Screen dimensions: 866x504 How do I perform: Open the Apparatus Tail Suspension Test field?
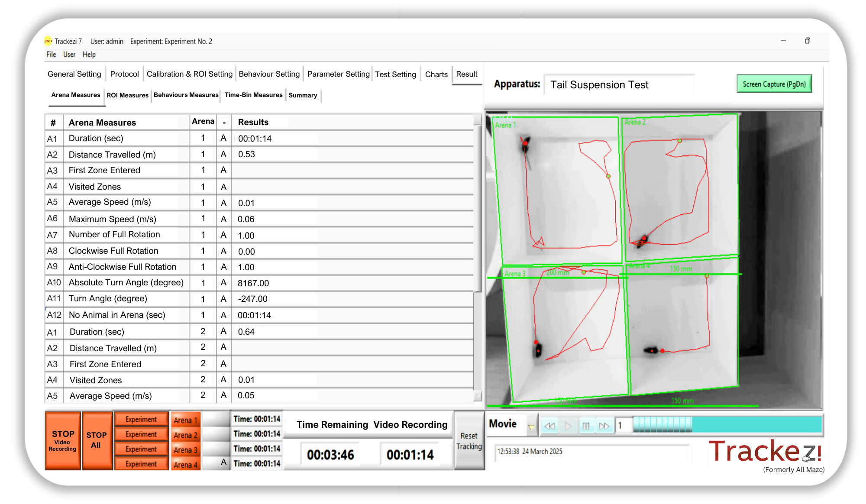(618, 84)
